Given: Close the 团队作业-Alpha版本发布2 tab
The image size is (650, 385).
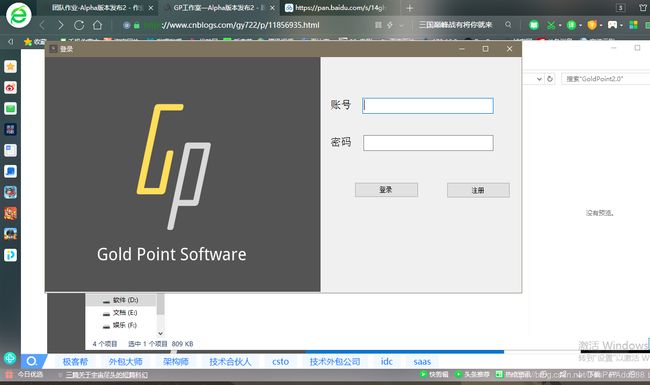Looking at the screenshot, I should coord(150,8).
